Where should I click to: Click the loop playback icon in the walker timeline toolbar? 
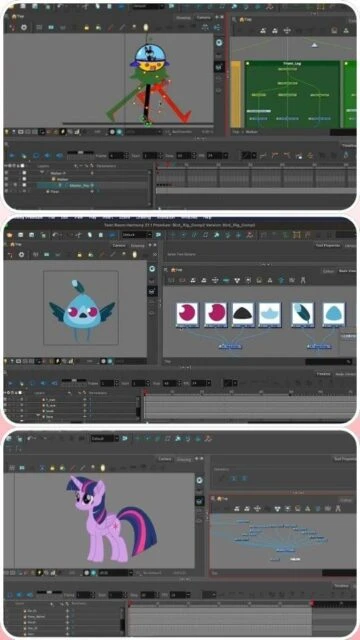coord(36,156)
